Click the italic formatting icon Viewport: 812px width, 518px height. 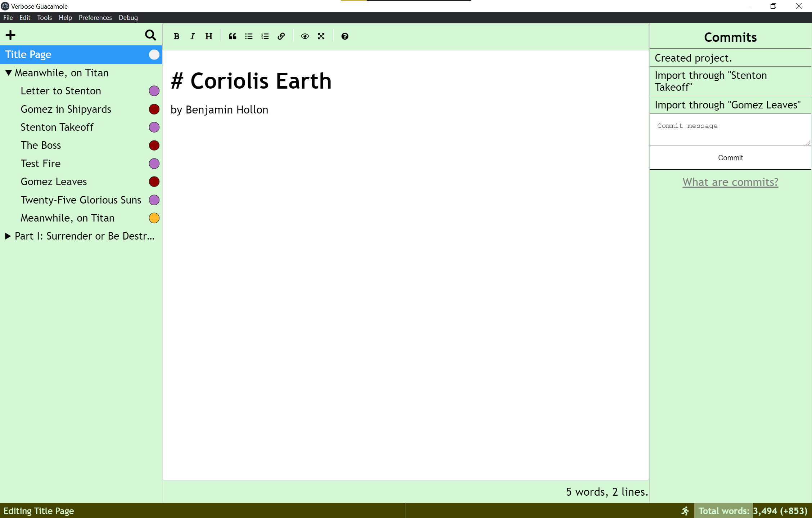tap(193, 36)
